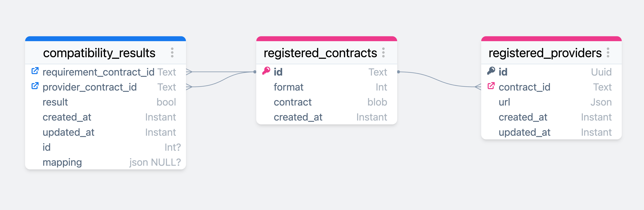Image resolution: width=644 pixels, height=210 pixels.
Task: Open the compatibility_results table options menu
Action: coord(172,53)
